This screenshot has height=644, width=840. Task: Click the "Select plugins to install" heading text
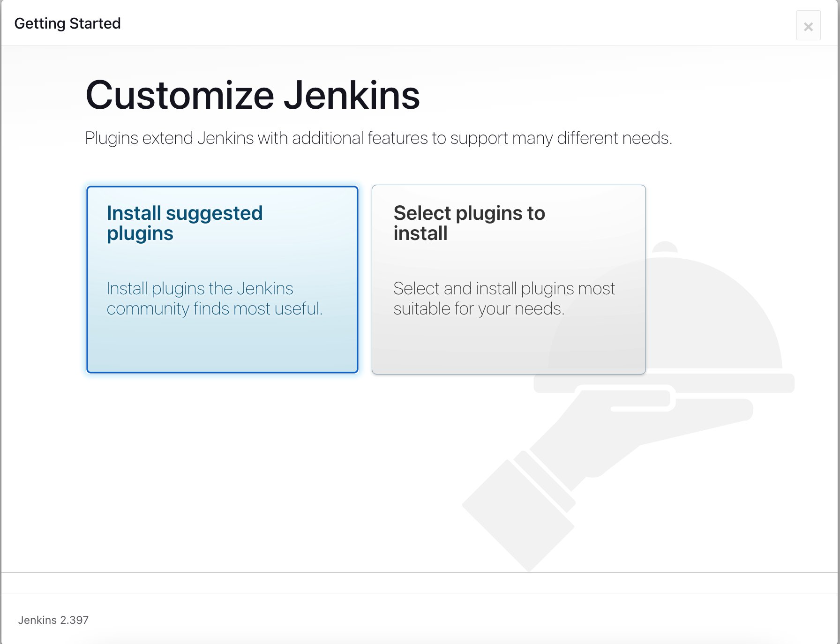(469, 223)
